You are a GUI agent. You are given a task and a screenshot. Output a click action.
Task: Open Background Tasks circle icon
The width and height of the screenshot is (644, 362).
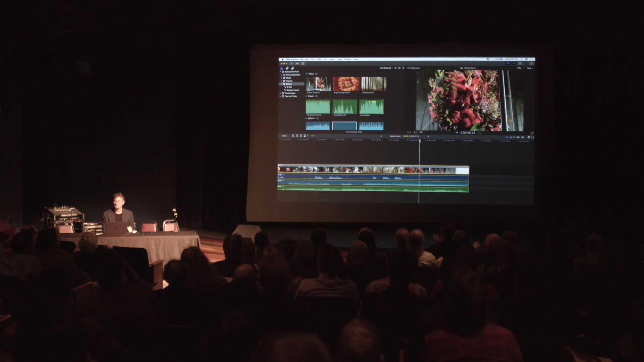303,64
